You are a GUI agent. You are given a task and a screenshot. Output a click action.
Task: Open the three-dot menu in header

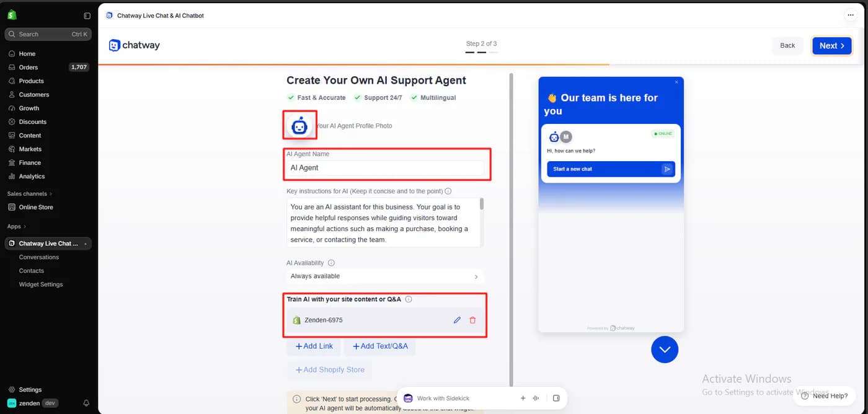click(x=850, y=15)
